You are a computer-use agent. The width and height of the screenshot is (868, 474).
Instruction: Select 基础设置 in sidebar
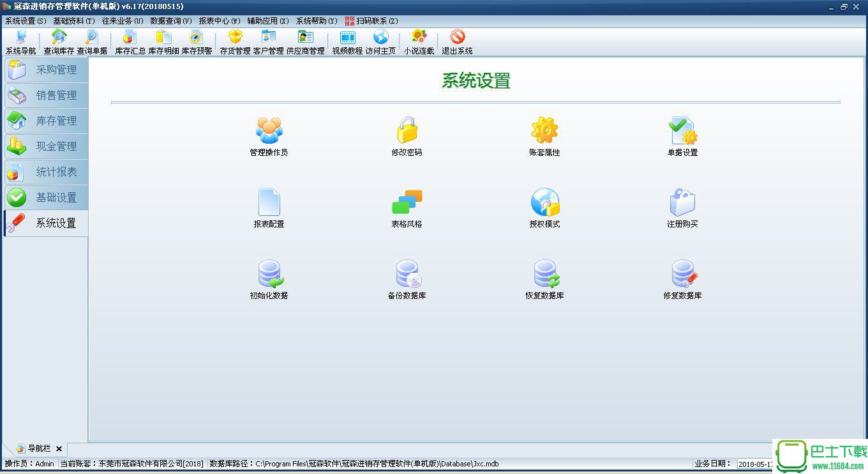pyautogui.click(x=46, y=197)
